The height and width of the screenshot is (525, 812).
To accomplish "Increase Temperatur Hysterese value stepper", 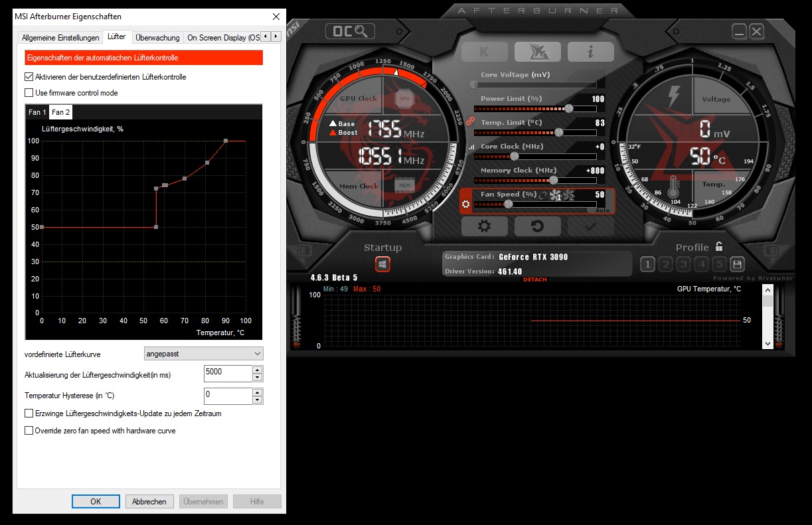I will 258,392.
